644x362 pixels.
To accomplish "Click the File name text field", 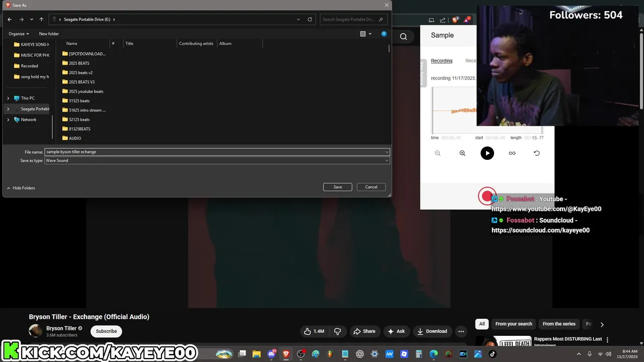I will pos(214,152).
